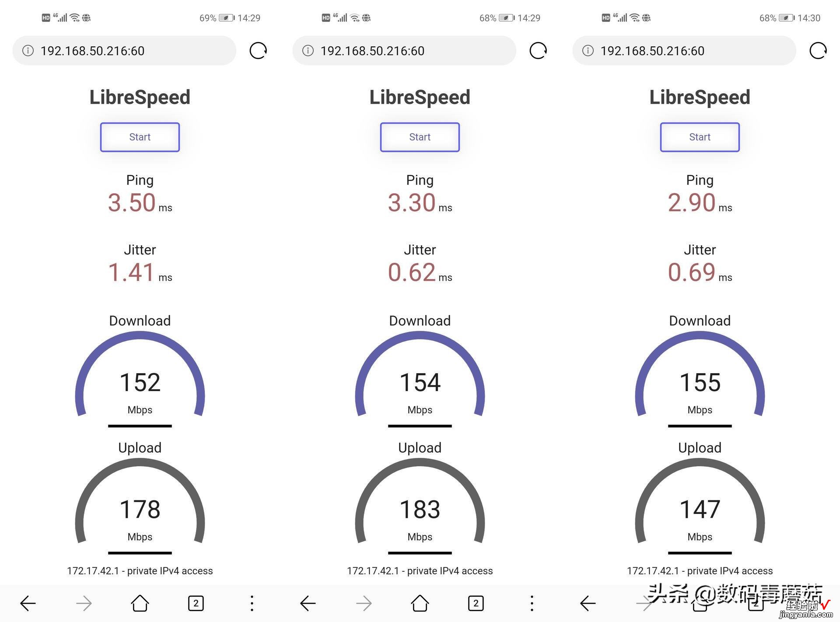Screen dimensions: 840x622
Task: Select the Download speed gauge first panel
Action: [x=140, y=379]
